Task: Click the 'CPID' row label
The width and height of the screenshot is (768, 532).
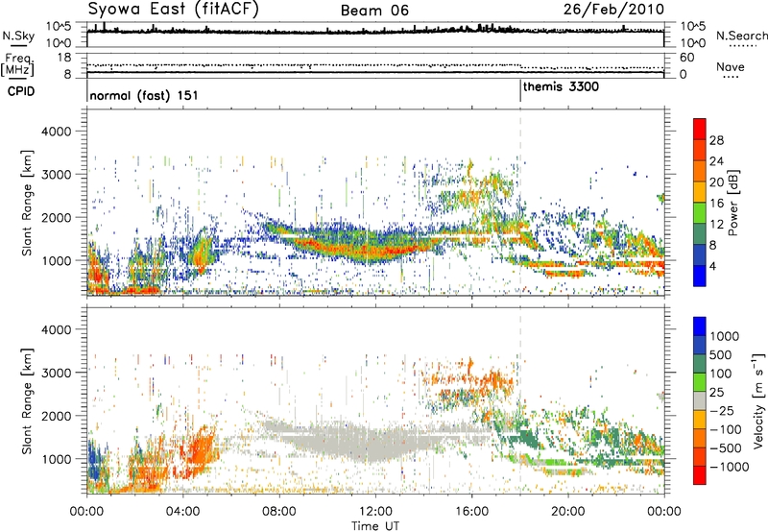Action: 21,91
